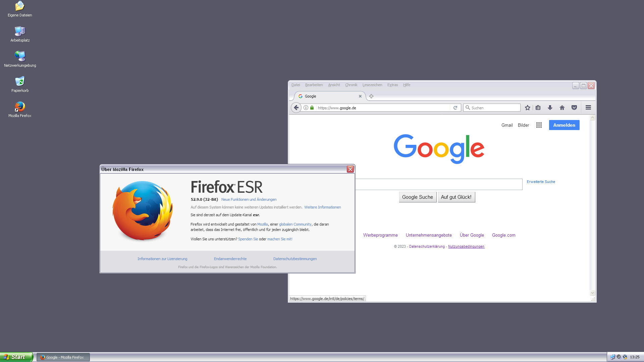Click the green padlock security icon
This screenshot has height=362, width=644.
[x=312, y=108]
